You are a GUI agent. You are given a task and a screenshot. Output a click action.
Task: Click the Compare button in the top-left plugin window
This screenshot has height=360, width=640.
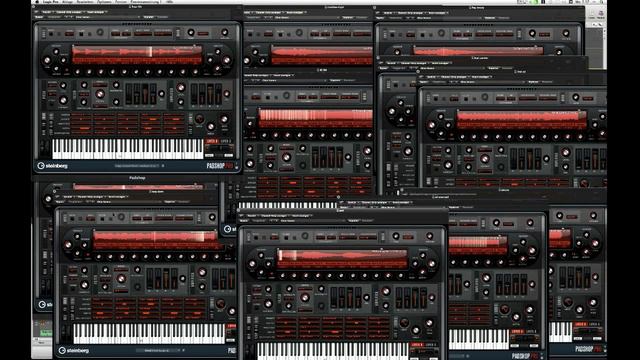pos(54,17)
